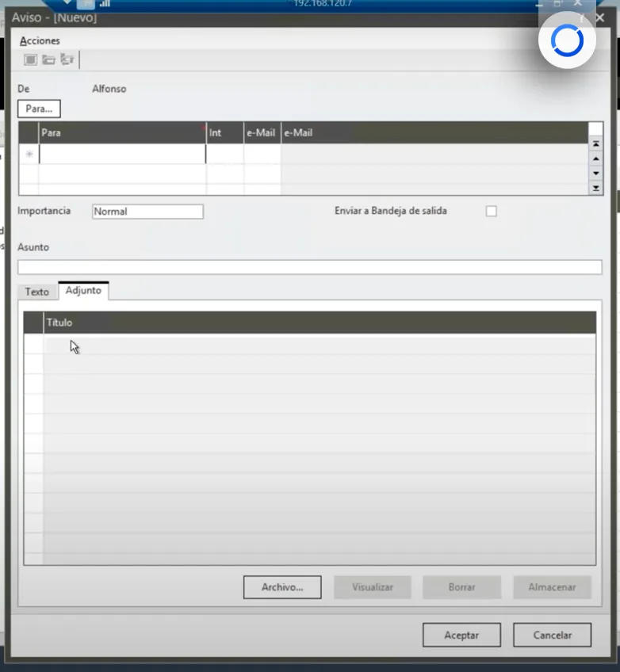
Task: Click the Título column header
Action: pos(320,323)
